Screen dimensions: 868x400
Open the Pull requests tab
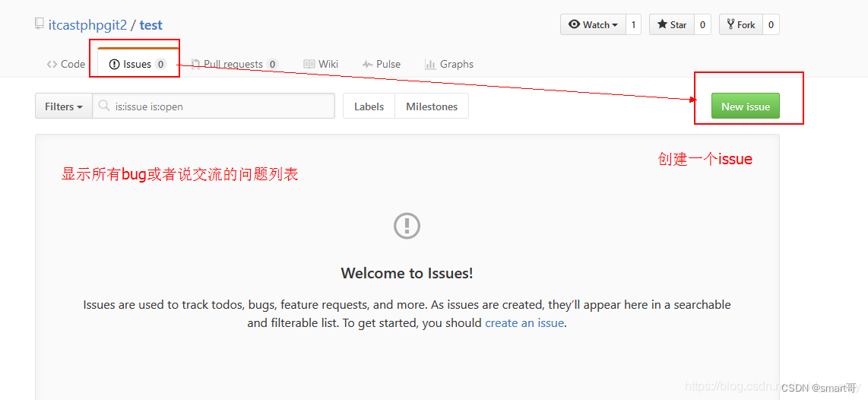click(234, 65)
